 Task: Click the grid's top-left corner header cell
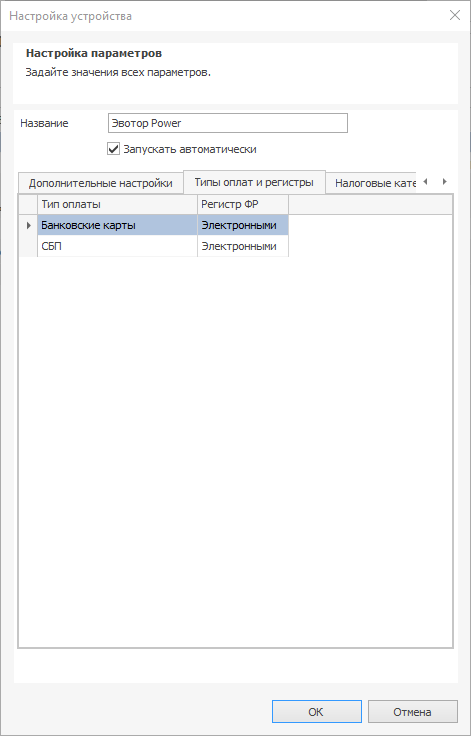click(x=28, y=205)
